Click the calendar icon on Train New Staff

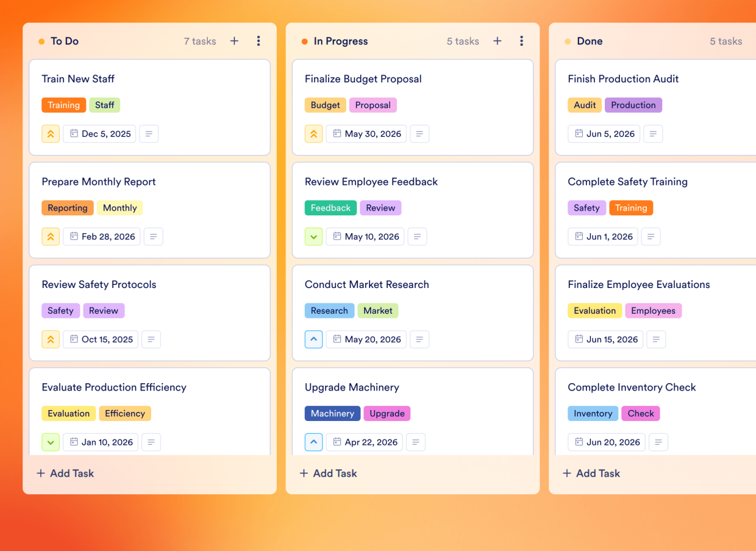(73, 134)
